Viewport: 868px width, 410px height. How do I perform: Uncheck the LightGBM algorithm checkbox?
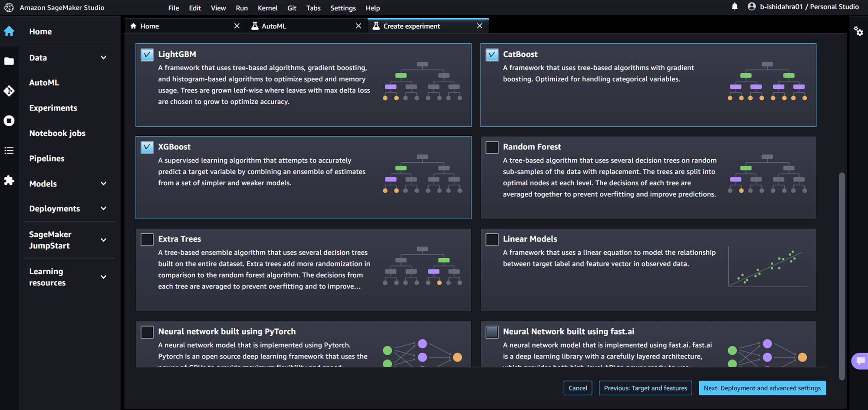(x=147, y=55)
